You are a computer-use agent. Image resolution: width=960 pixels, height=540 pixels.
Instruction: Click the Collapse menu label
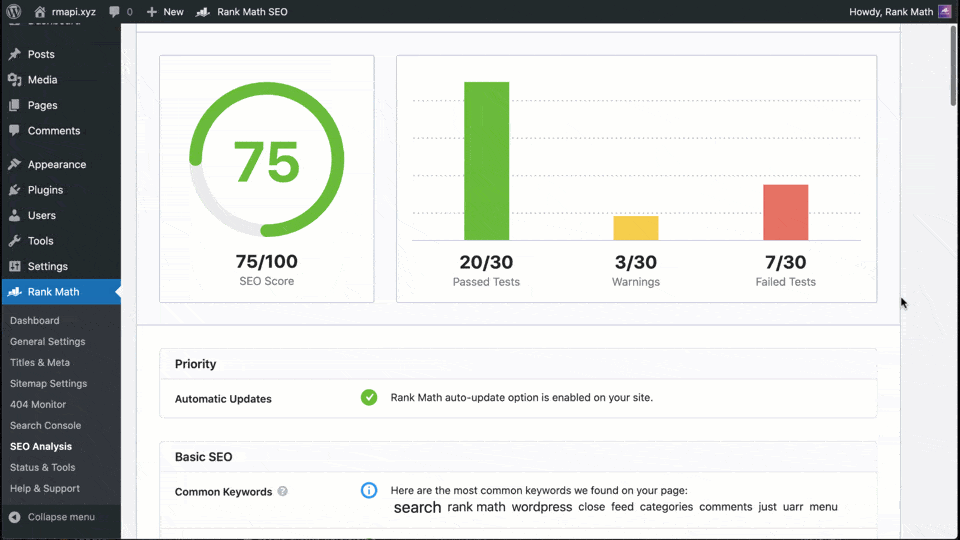coord(61,517)
